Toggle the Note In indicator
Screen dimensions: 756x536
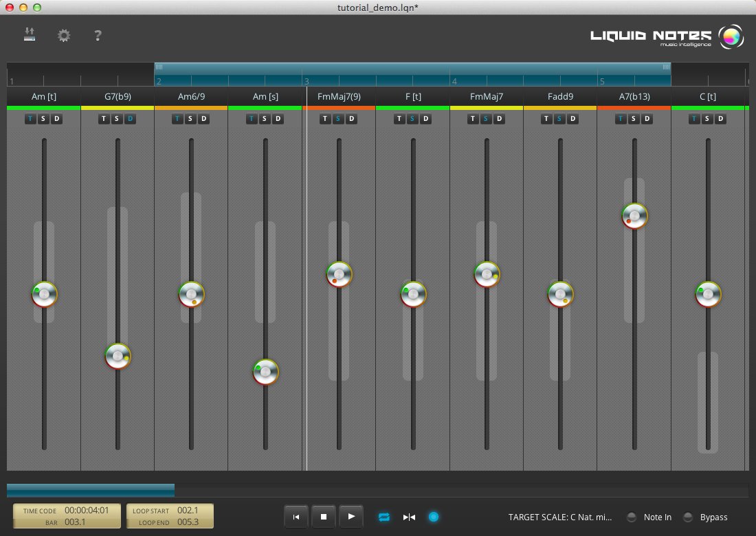click(632, 517)
